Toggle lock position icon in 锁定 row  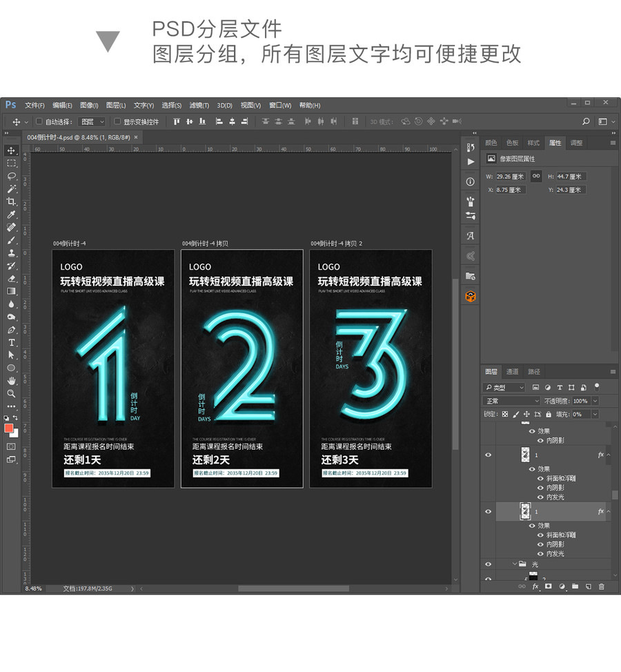point(526,414)
